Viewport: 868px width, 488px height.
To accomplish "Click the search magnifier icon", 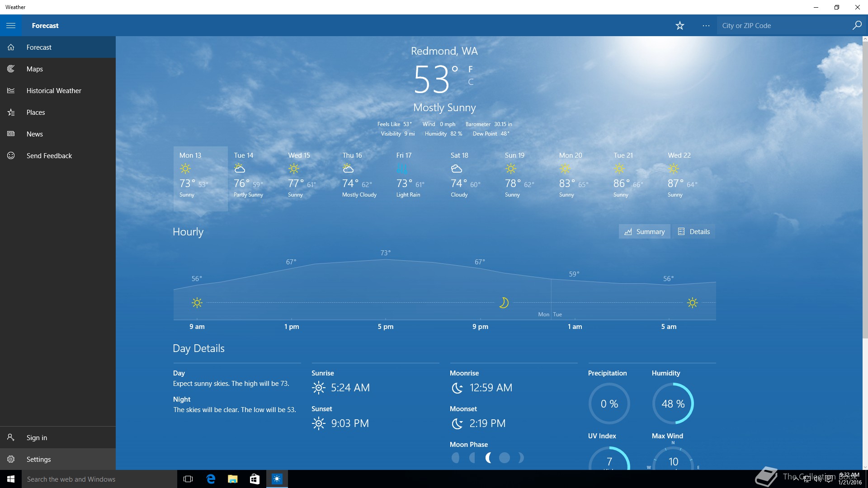I will coord(857,25).
